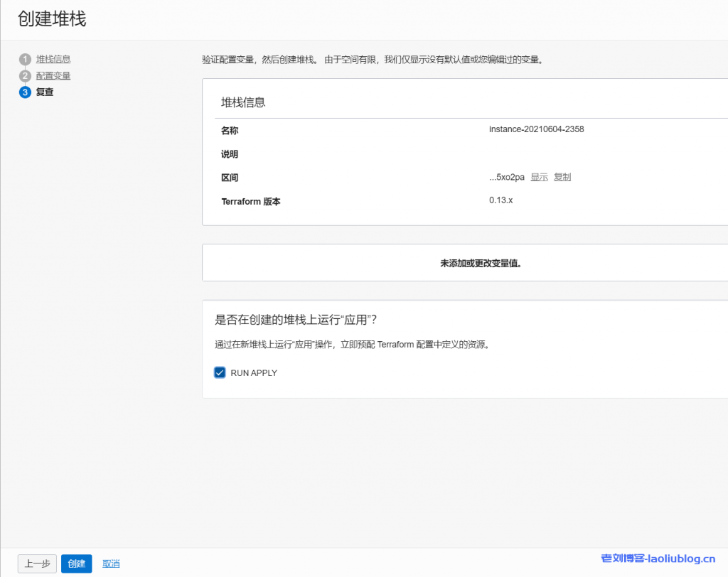Click the stack name instance-20210604-2358
Viewport: 728px width, 577px height.
[x=536, y=129]
